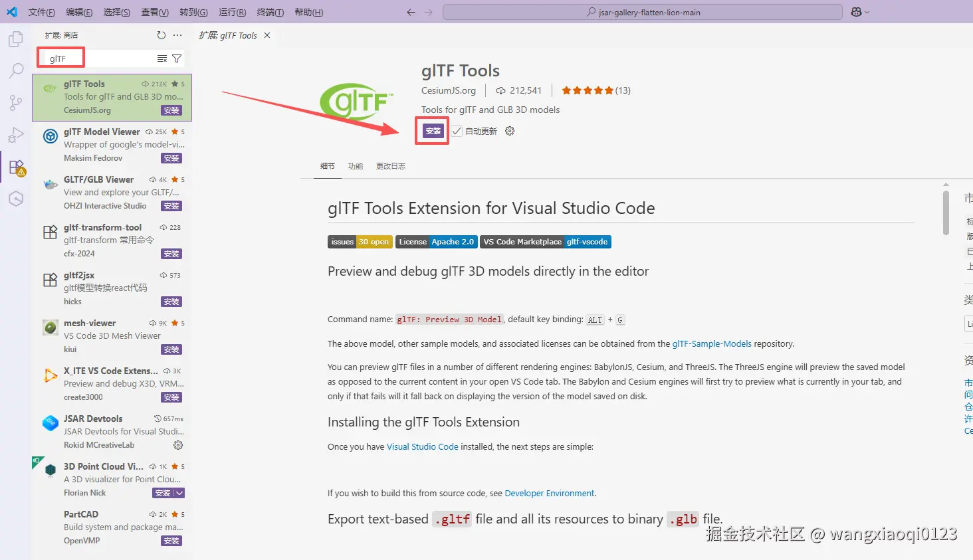
Task: Open the 转到 Go menu
Action: tap(193, 12)
